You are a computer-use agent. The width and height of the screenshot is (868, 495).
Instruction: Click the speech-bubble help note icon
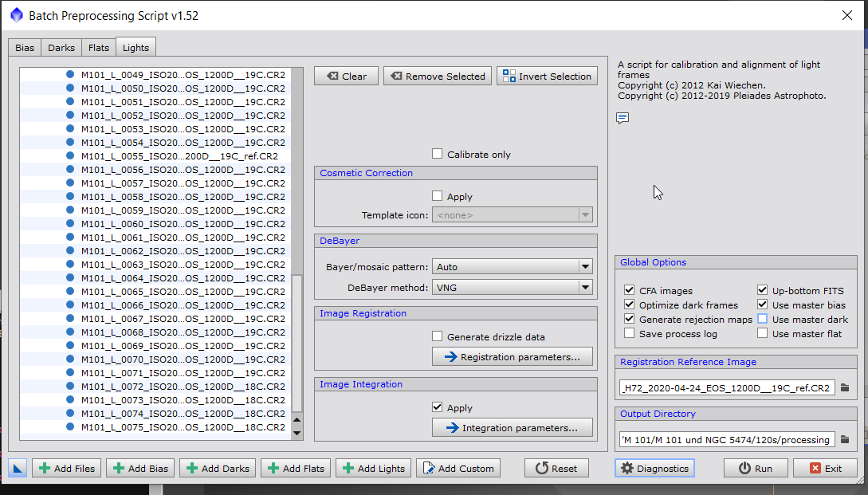pyautogui.click(x=623, y=118)
